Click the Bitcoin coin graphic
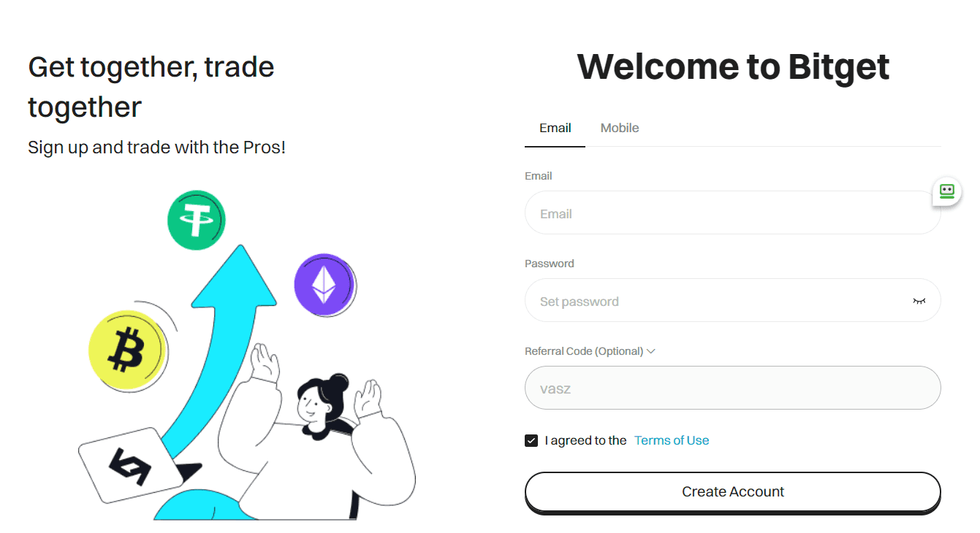This screenshot has width=980, height=533. 129,351
